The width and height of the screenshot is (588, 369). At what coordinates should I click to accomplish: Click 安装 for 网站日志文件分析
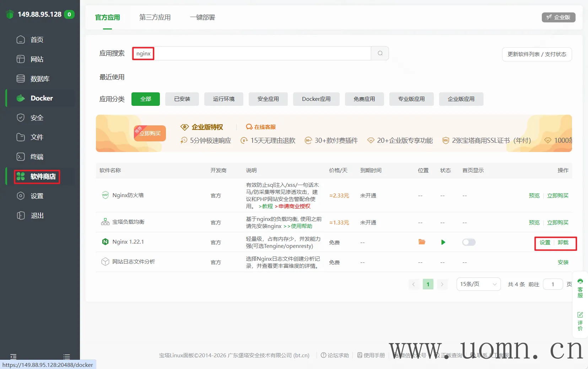pyautogui.click(x=563, y=262)
